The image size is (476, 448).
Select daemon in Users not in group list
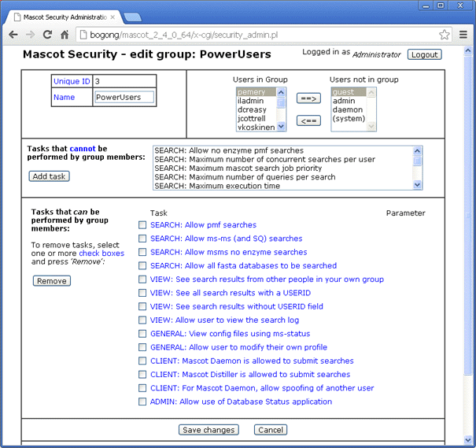(x=349, y=109)
